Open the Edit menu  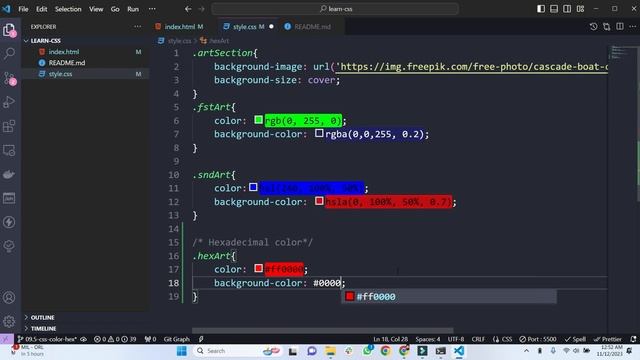point(41,9)
